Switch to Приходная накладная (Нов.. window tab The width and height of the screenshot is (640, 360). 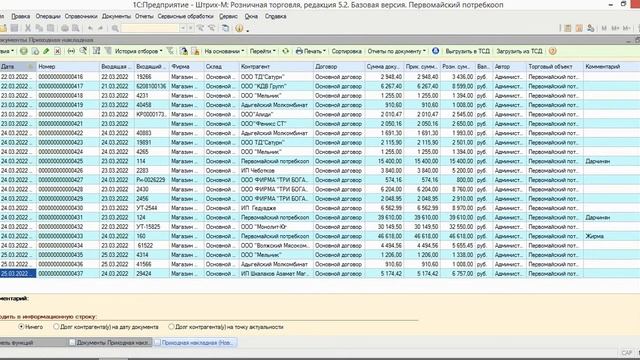point(195,342)
